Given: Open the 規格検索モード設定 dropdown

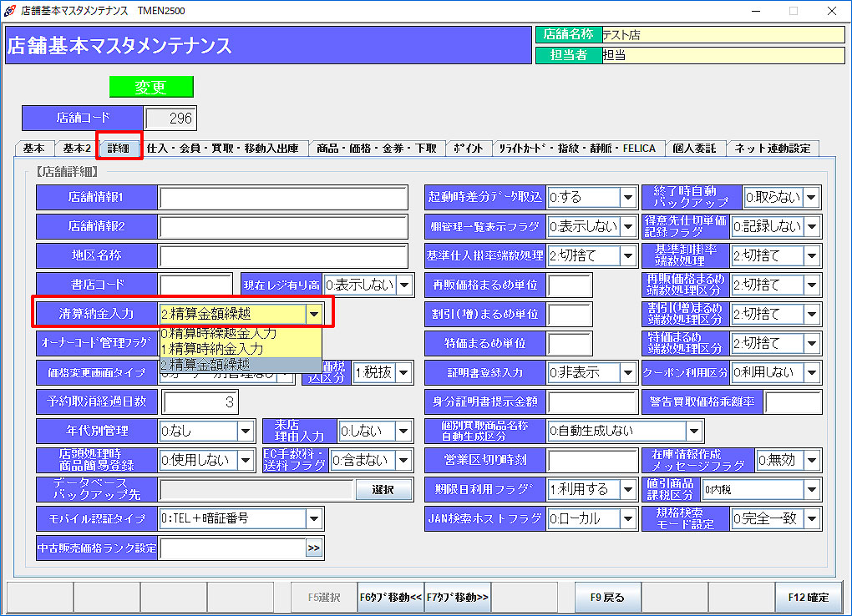Looking at the screenshot, I should [811, 518].
